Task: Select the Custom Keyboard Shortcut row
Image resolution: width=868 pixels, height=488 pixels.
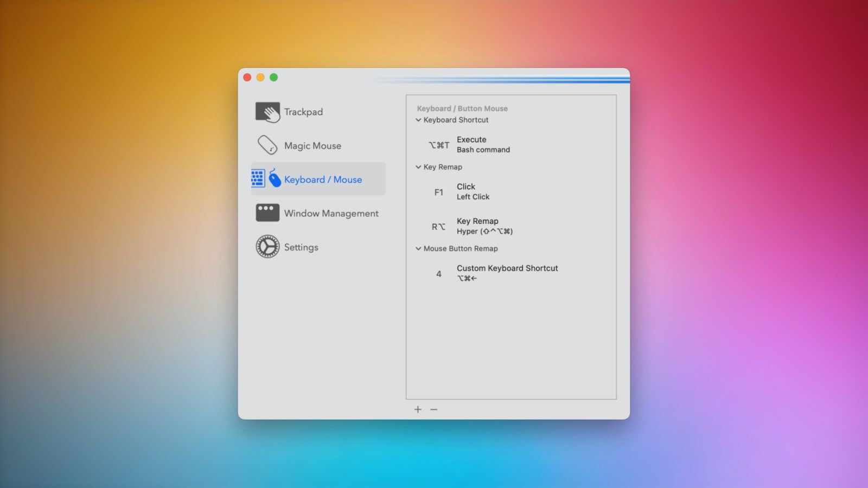Action: point(511,273)
